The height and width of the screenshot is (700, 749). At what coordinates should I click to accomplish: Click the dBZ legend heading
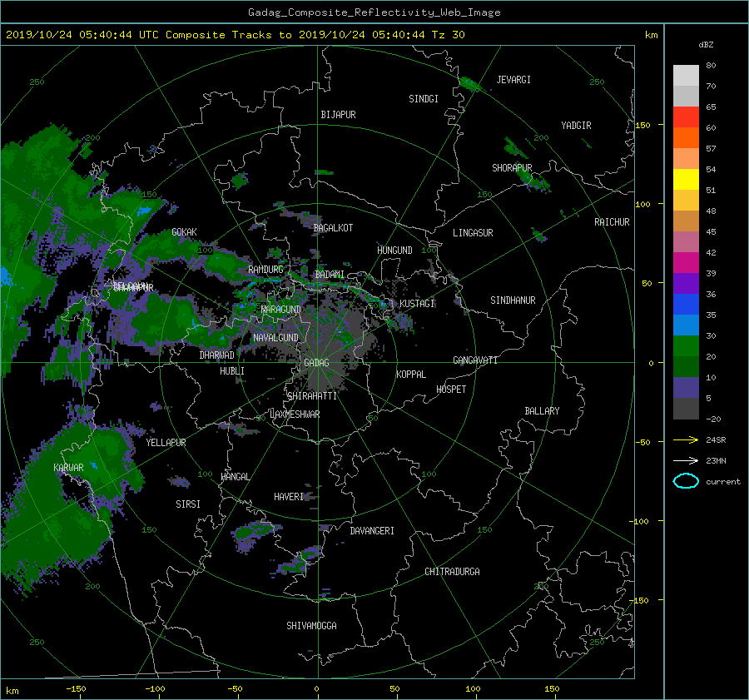tap(706, 45)
